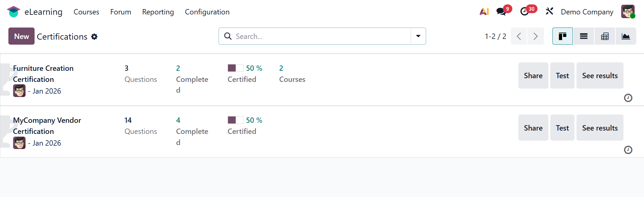Switch to pivot table view
The image size is (644, 197).
click(605, 36)
